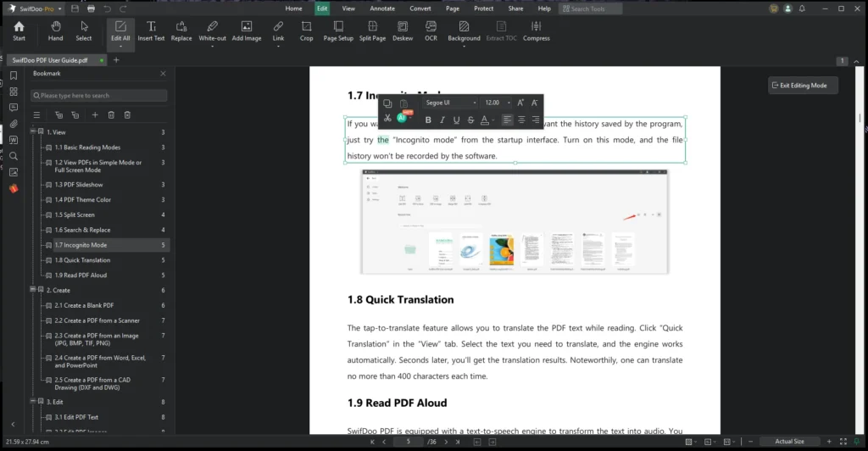This screenshot has width=868, height=451.
Task: Switch to the View tab
Action: tap(348, 8)
